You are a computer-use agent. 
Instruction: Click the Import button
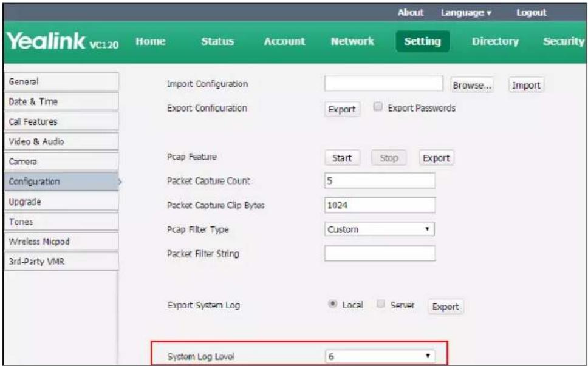click(x=526, y=86)
